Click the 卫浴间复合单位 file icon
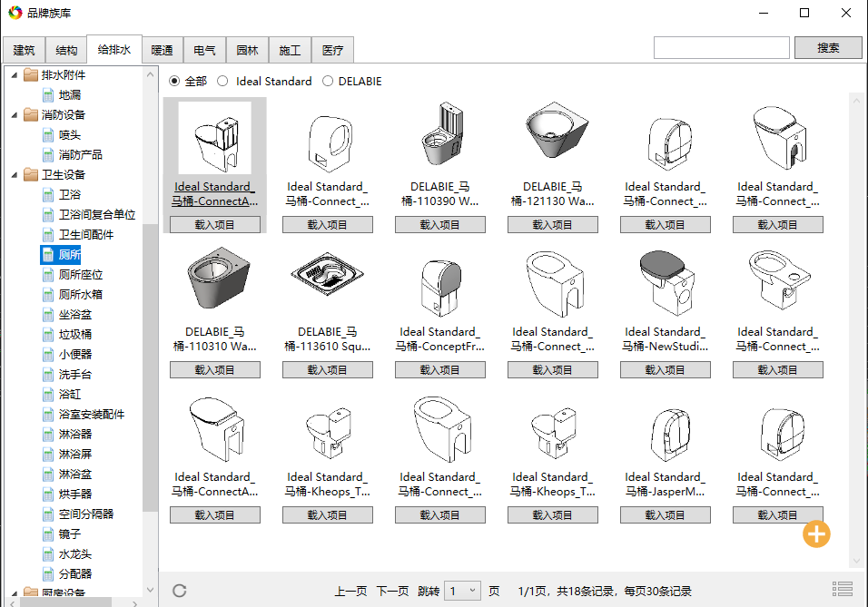Viewport: 868px width, 607px height. click(48, 215)
